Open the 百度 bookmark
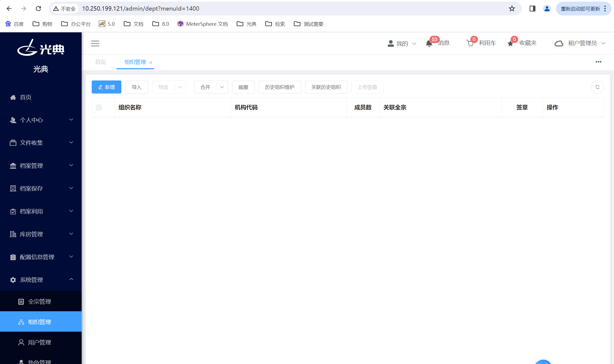The width and height of the screenshot is (614, 364). (15, 24)
